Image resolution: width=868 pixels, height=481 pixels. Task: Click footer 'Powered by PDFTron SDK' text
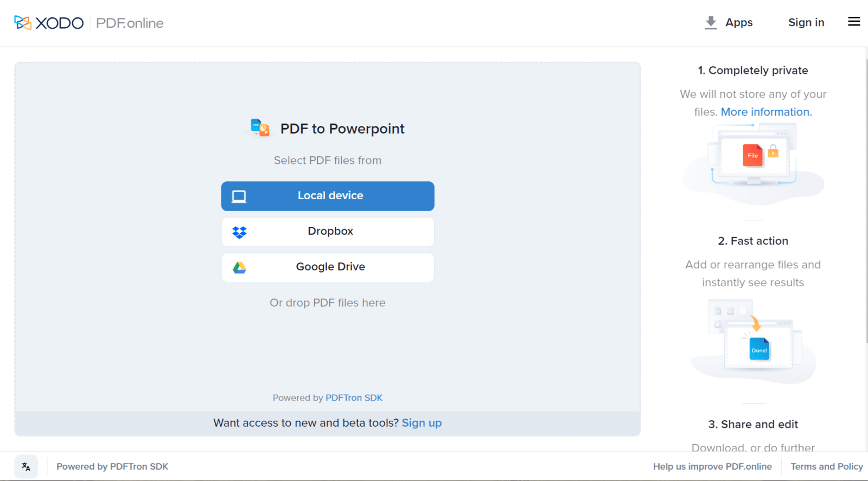point(112,466)
